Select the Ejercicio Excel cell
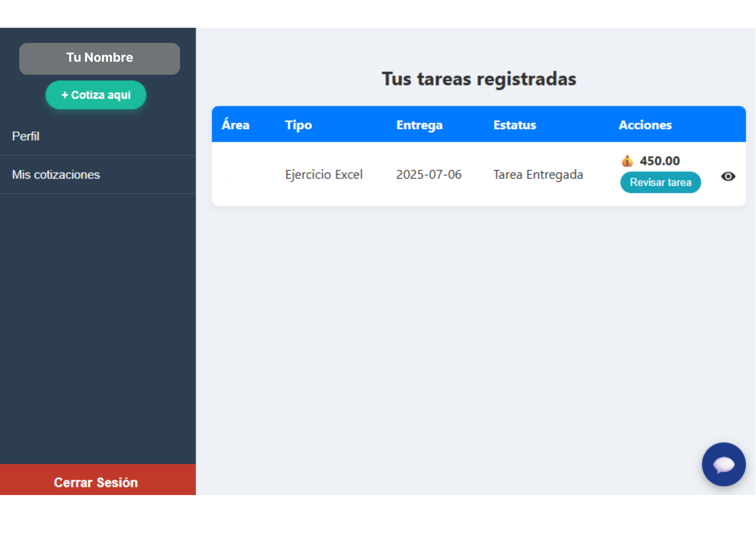 coord(324,175)
